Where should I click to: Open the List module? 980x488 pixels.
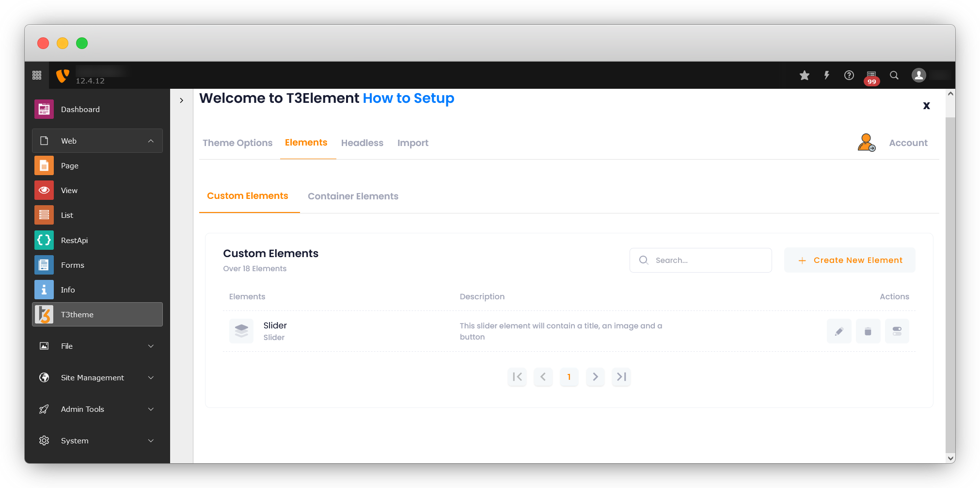tap(97, 215)
